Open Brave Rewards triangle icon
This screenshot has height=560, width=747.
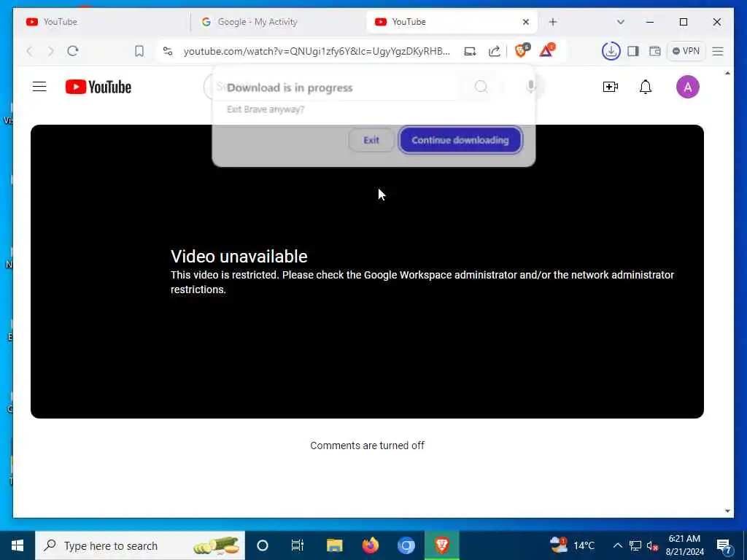(x=547, y=50)
